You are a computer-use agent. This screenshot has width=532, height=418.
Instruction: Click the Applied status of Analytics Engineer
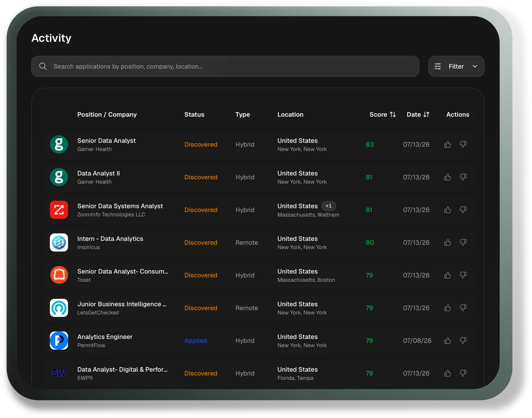point(196,341)
